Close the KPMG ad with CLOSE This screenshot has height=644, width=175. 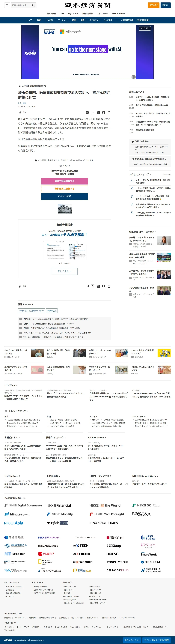[x=144, y=28]
